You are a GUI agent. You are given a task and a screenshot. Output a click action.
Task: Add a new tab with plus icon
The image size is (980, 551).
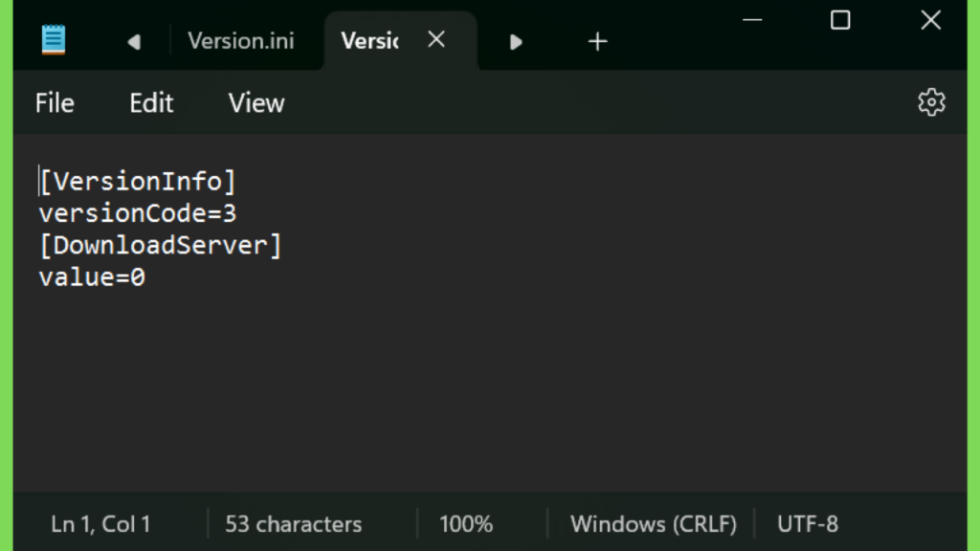tap(597, 42)
